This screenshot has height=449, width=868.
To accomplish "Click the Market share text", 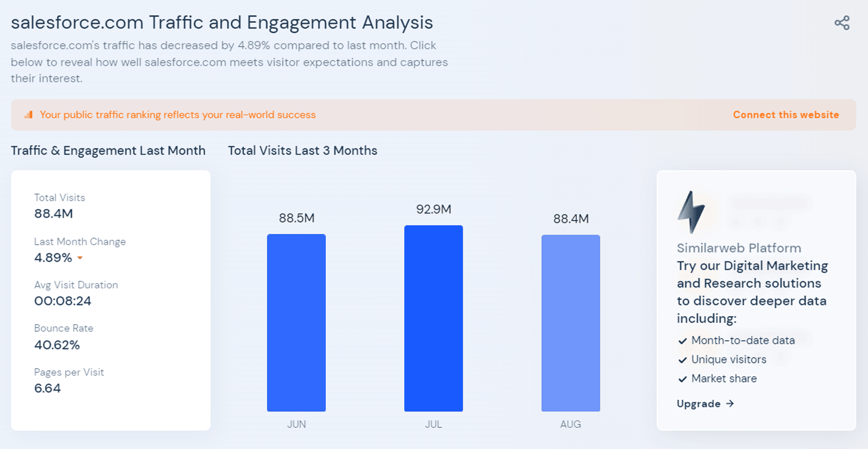I will click(724, 378).
